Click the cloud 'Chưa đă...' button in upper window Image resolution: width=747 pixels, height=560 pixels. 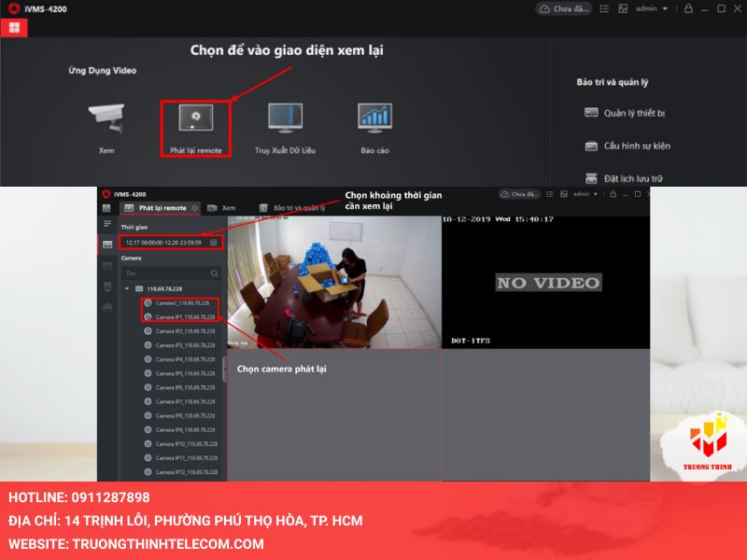click(564, 8)
